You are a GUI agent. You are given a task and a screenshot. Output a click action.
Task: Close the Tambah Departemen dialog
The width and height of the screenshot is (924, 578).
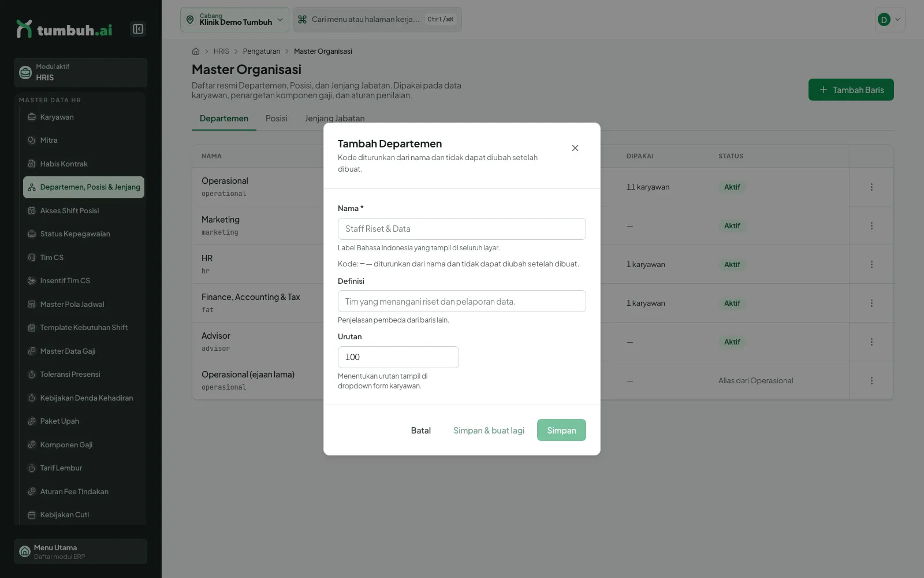point(575,148)
